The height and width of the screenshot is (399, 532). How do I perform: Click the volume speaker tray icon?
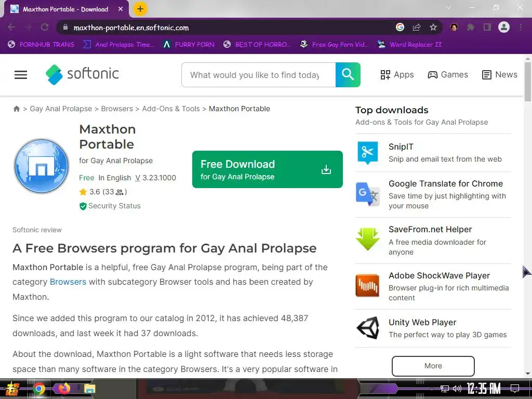(x=457, y=389)
